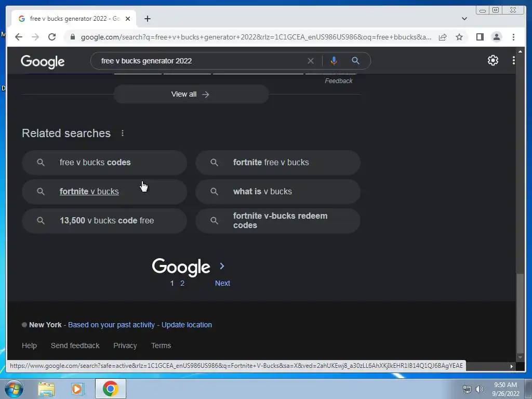Click the Feedback link
532x399 pixels.
point(339,81)
